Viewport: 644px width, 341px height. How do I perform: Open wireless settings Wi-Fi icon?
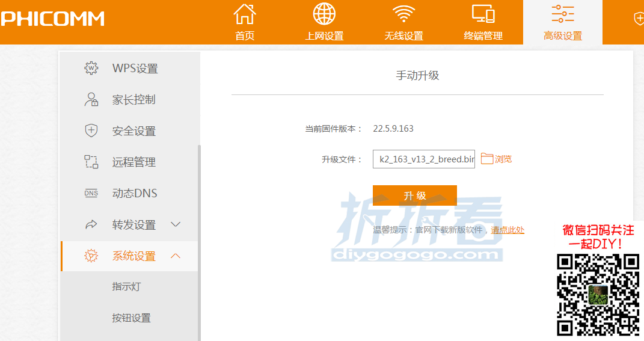[x=403, y=14]
